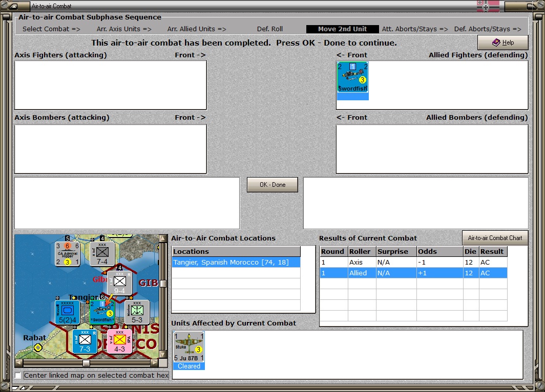The height and width of the screenshot is (392, 545).
Task: Click the Roller column header
Action: coord(362,251)
